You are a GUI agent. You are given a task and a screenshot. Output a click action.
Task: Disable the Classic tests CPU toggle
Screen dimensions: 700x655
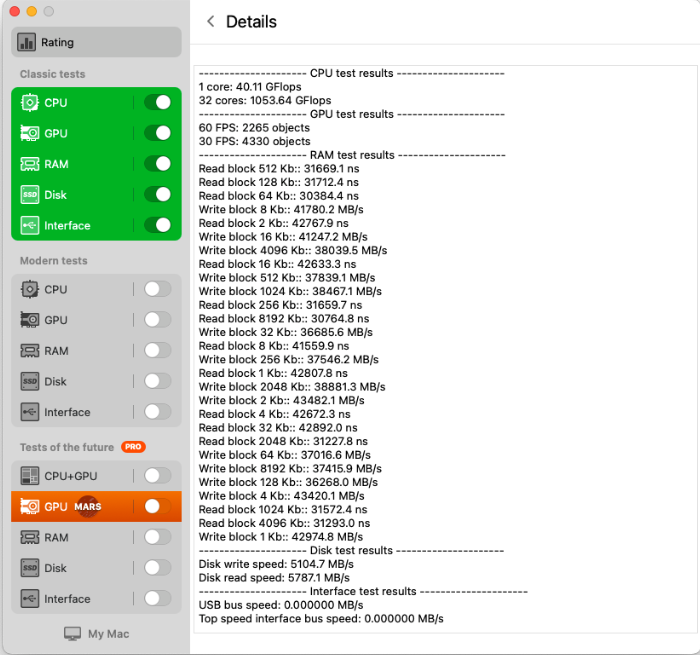click(x=158, y=102)
